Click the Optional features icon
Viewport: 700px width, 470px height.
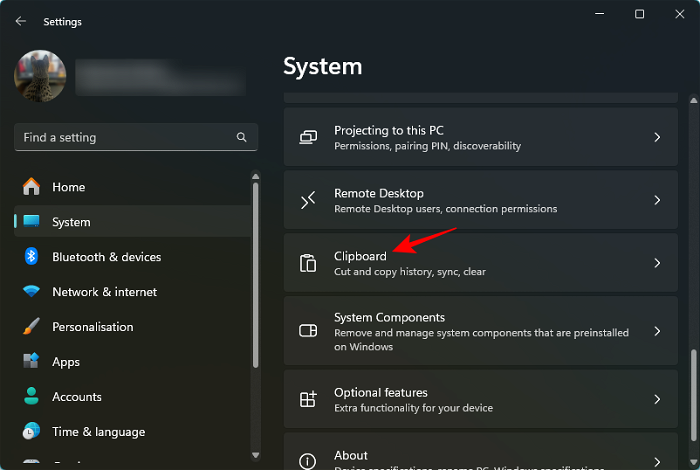(308, 399)
